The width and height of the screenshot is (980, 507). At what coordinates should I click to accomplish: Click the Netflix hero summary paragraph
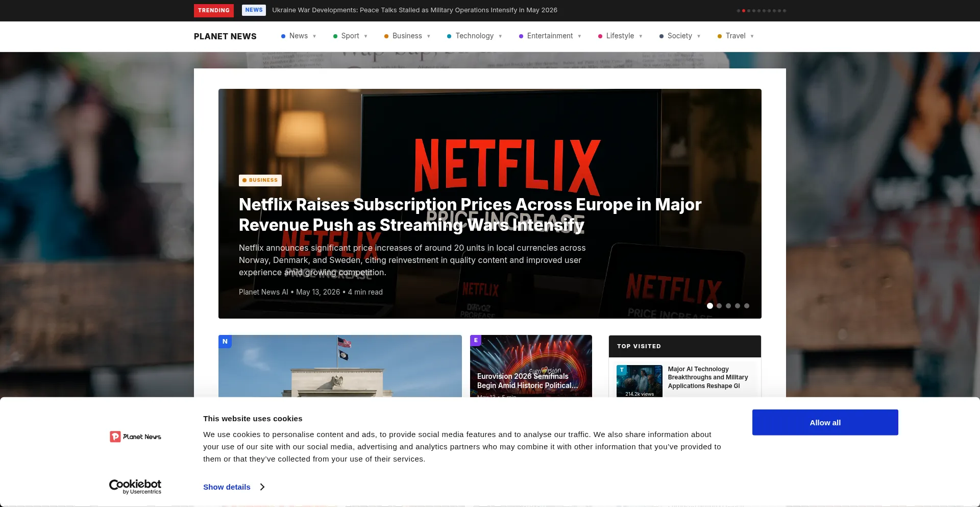point(412,260)
